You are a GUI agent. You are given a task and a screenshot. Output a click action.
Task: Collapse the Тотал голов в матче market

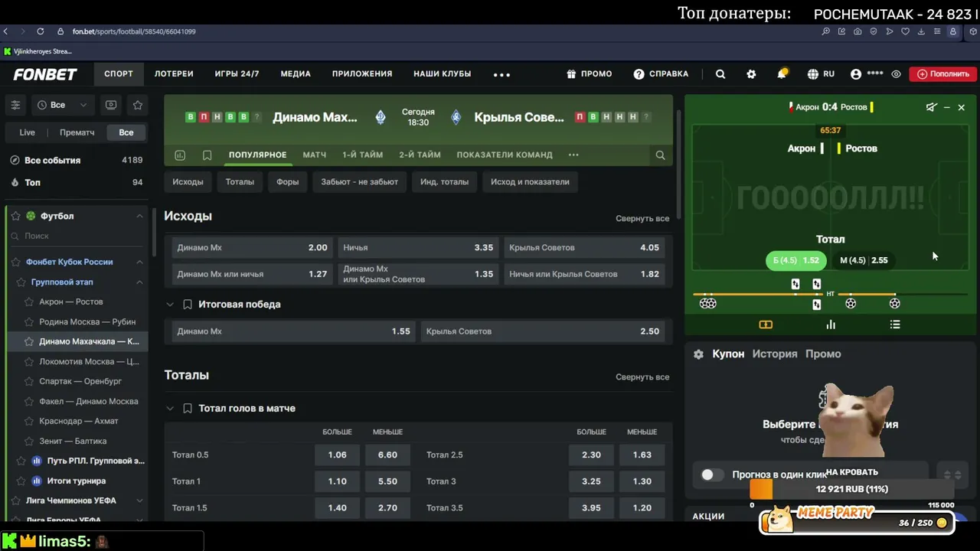tap(170, 409)
